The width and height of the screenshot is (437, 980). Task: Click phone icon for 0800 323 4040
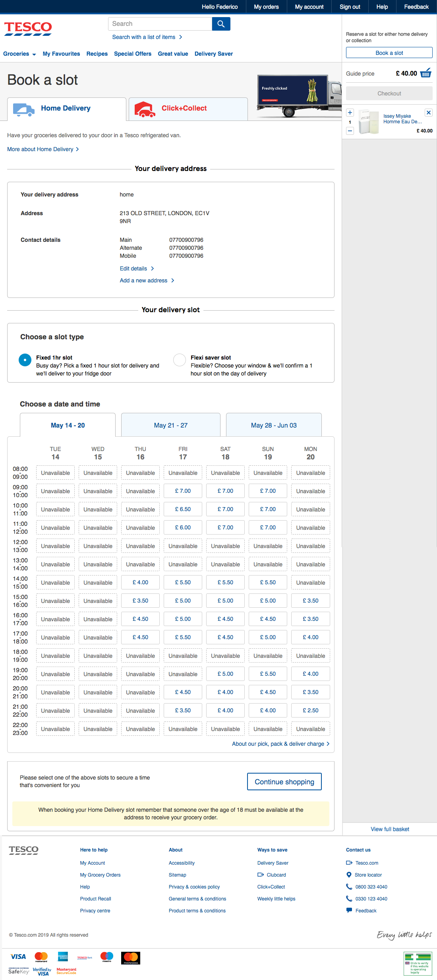point(349,887)
